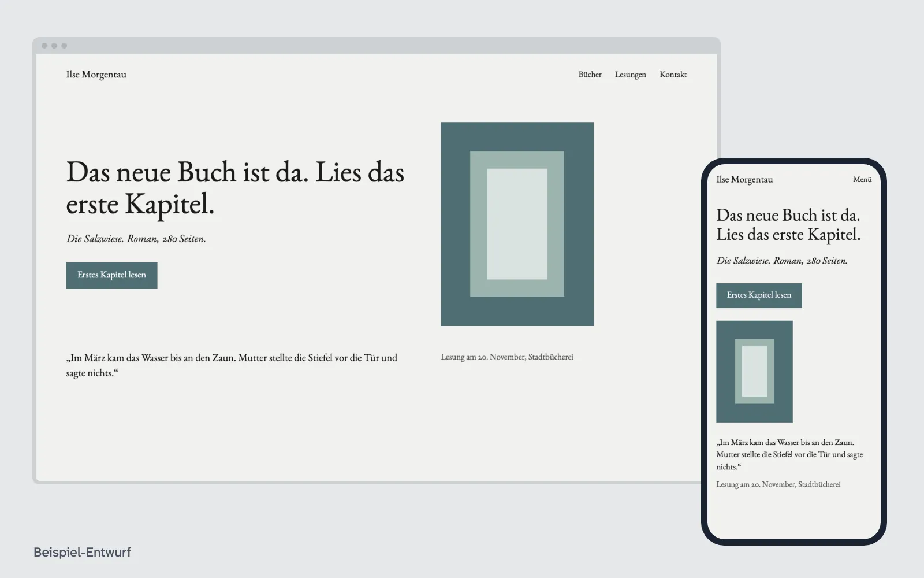Click the 'Beispiel-Entwurf' caption
The height and width of the screenshot is (578, 924).
tap(83, 552)
